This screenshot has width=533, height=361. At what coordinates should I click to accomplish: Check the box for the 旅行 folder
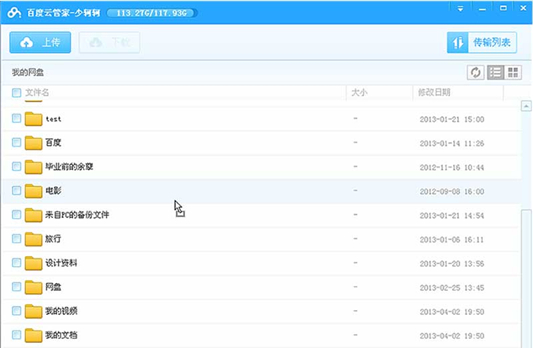tap(16, 239)
